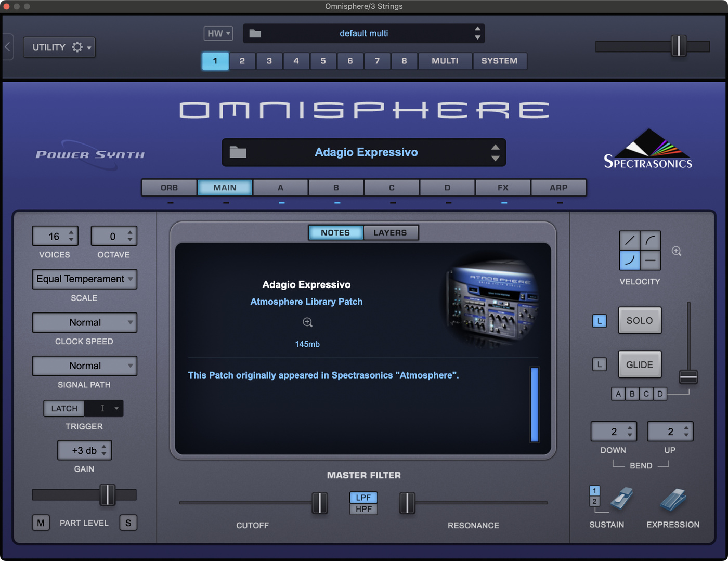Step to previous multi with up arrow
This screenshot has width=728, height=561.
point(477,29)
